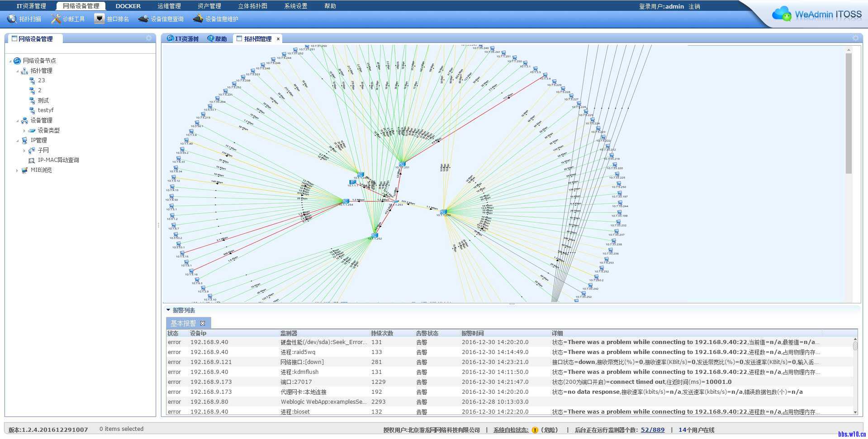Select the testyf topology tree item
This screenshot has height=439, width=868.
45,110
